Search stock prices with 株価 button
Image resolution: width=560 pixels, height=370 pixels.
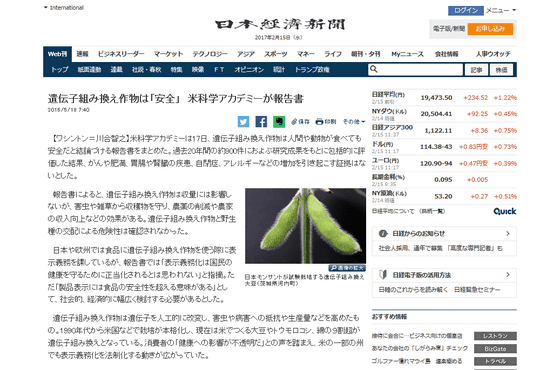click(x=501, y=70)
